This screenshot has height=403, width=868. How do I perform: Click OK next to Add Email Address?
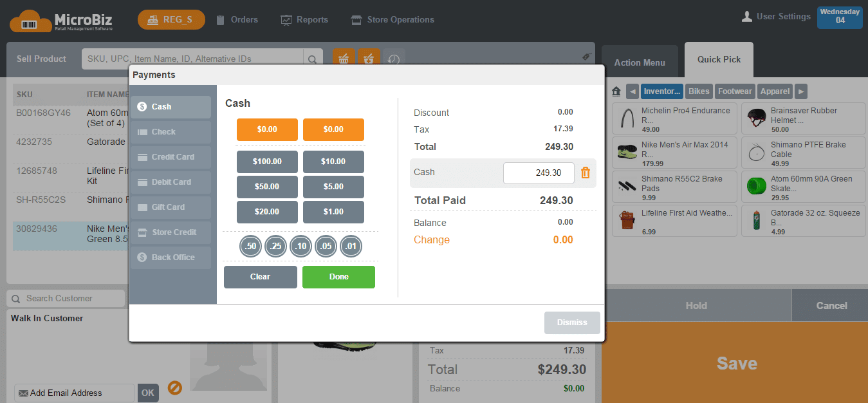[x=148, y=393]
